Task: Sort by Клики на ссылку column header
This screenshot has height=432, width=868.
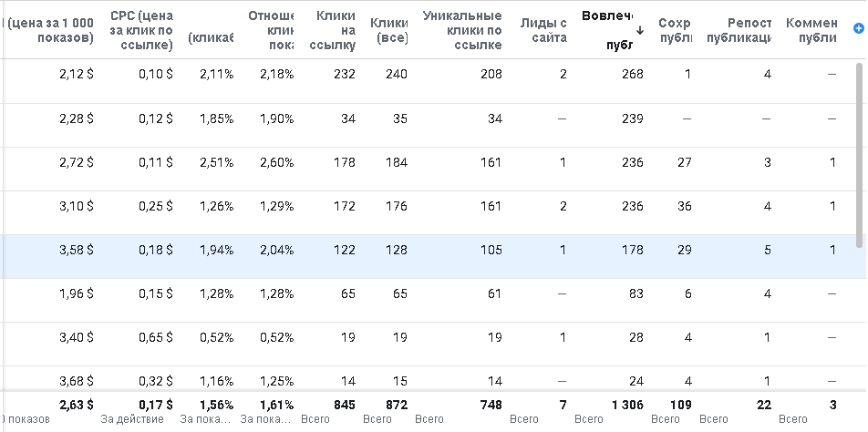Action: [335, 30]
